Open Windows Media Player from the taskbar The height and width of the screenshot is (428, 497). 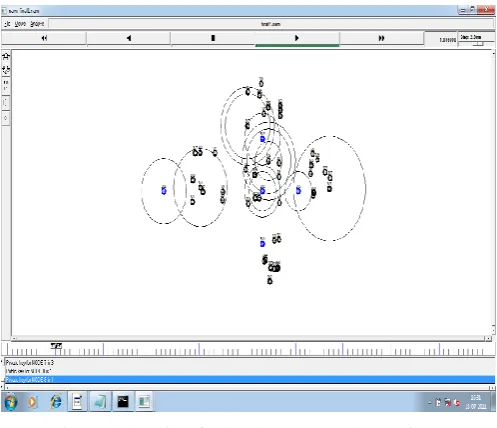(32, 402)
